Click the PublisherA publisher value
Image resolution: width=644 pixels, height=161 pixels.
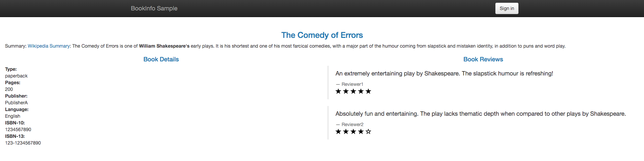coord(16,103)
